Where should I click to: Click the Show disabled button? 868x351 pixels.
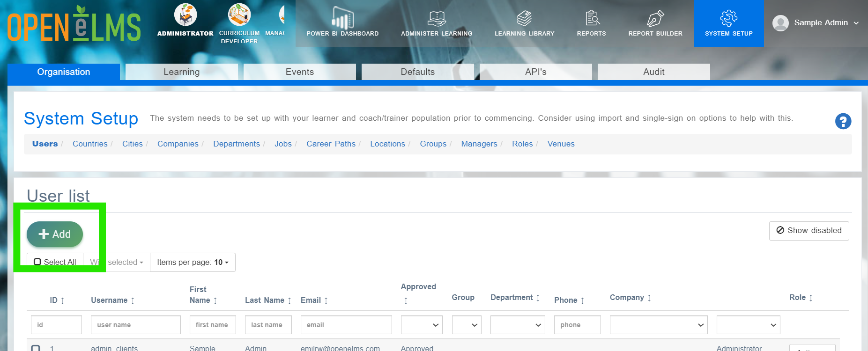coord(809,231)
